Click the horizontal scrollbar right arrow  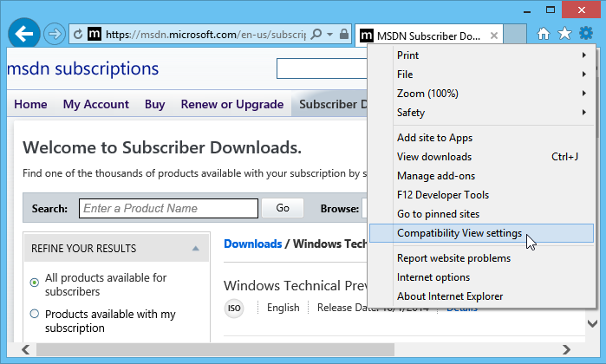pos(567,350)
